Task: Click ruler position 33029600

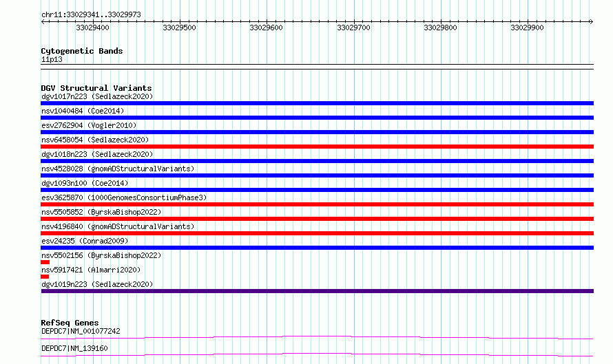Action: 267,28
